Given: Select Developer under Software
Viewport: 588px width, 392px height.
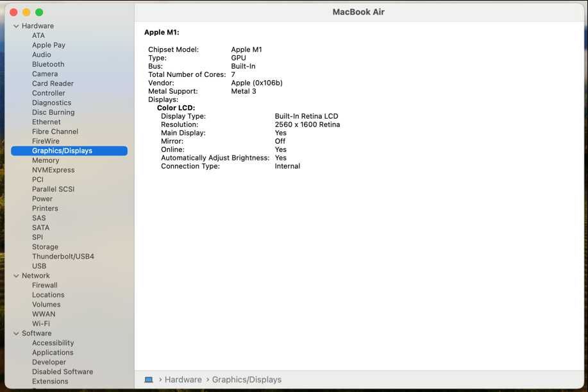Looking at the screenshot, I should 49,362.
